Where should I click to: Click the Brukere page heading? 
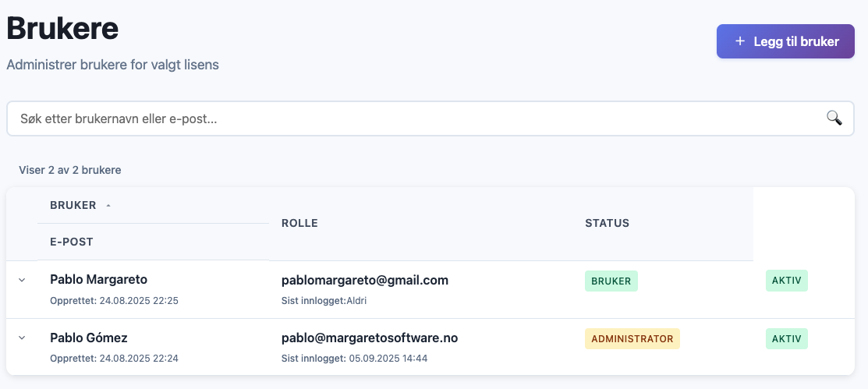(x=62, y=29)
